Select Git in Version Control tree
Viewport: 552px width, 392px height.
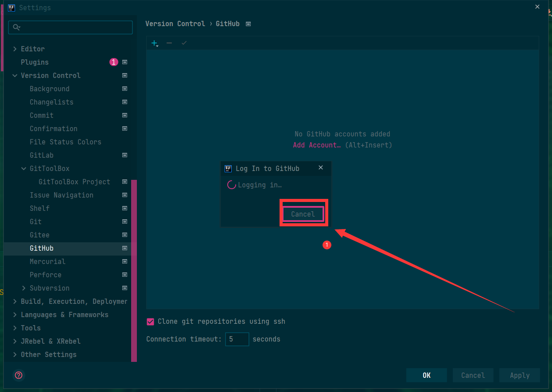35,222
